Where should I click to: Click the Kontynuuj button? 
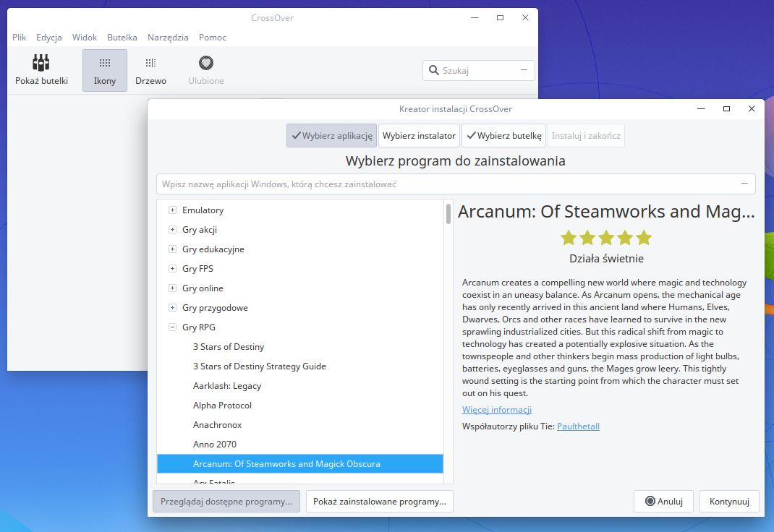coord(729,502)
